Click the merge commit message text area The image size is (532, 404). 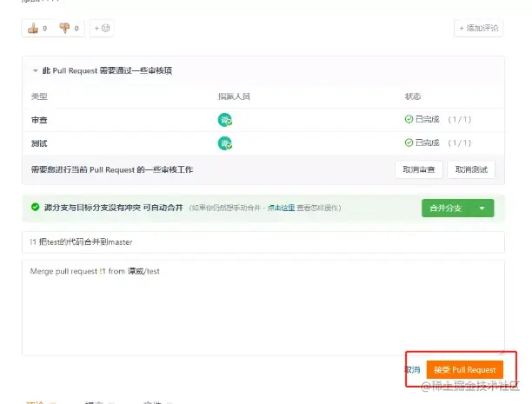(x=263, y=308)
